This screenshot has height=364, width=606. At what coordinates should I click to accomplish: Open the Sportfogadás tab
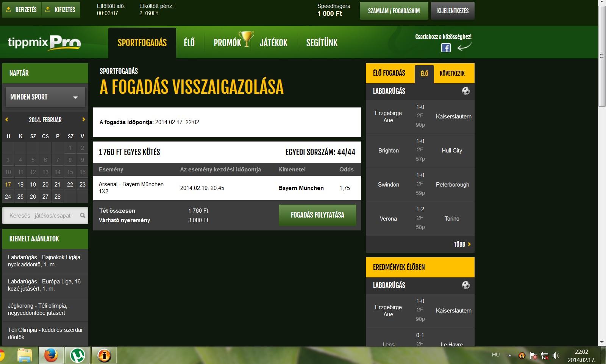[142, 43]
